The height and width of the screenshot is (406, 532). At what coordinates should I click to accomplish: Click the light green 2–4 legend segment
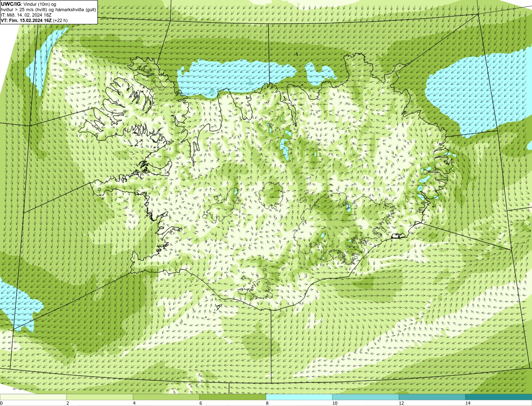click(x=100, y=397)
